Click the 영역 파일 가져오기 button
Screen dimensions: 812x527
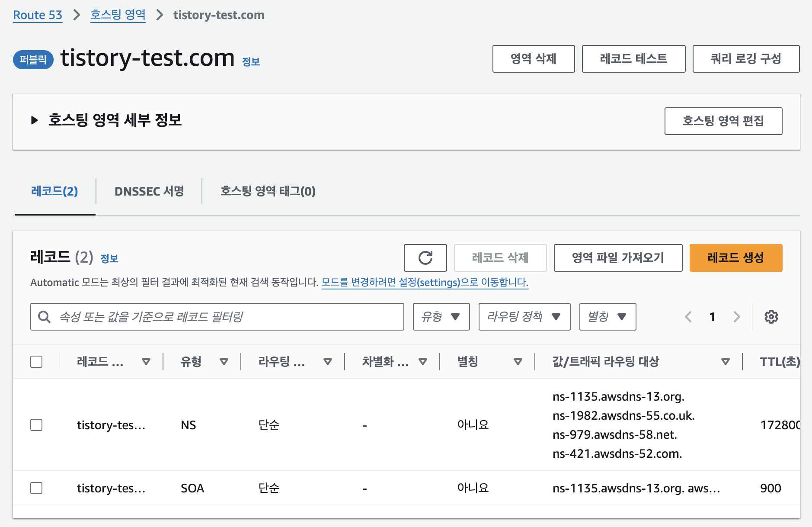tap(618, 258)
